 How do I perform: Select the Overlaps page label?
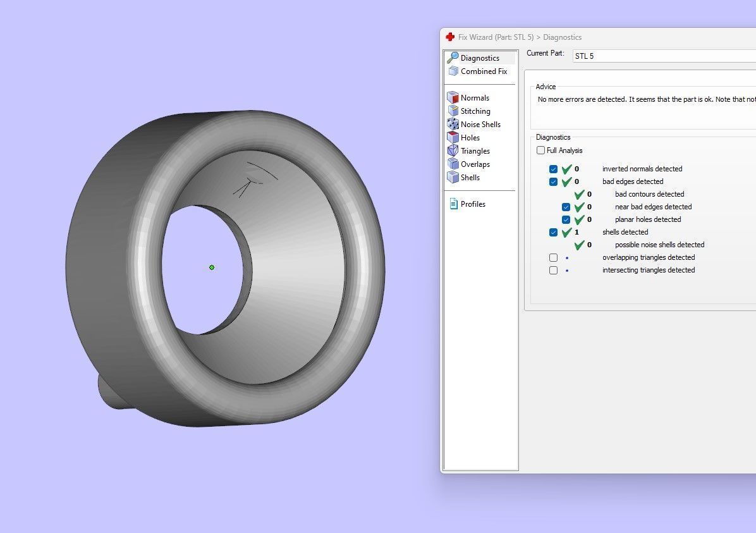(x=475, y=164)
